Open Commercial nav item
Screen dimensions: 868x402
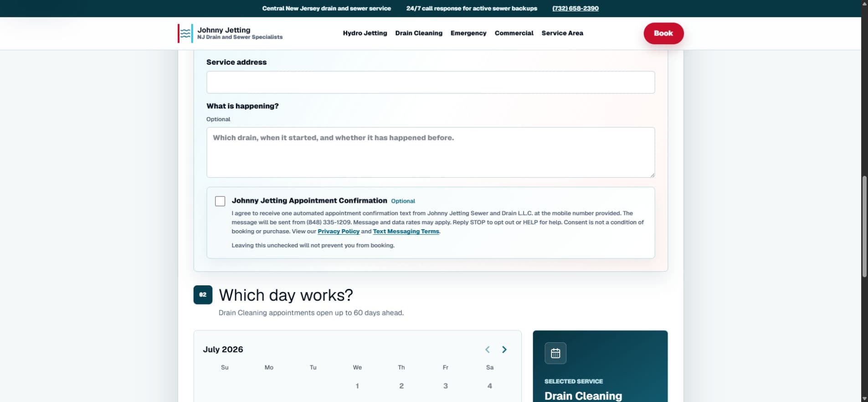(x=514, y=33)
